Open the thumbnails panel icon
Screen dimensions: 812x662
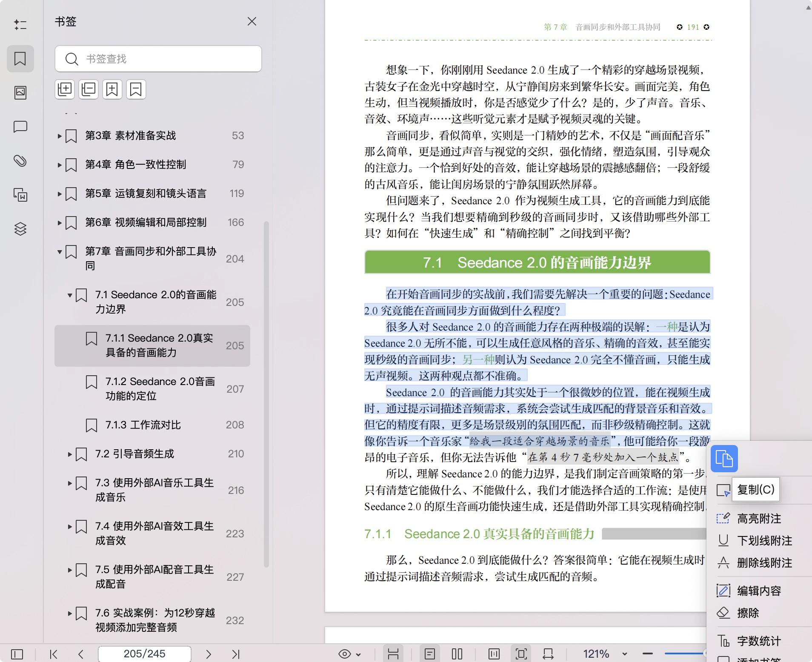[20, 92]
